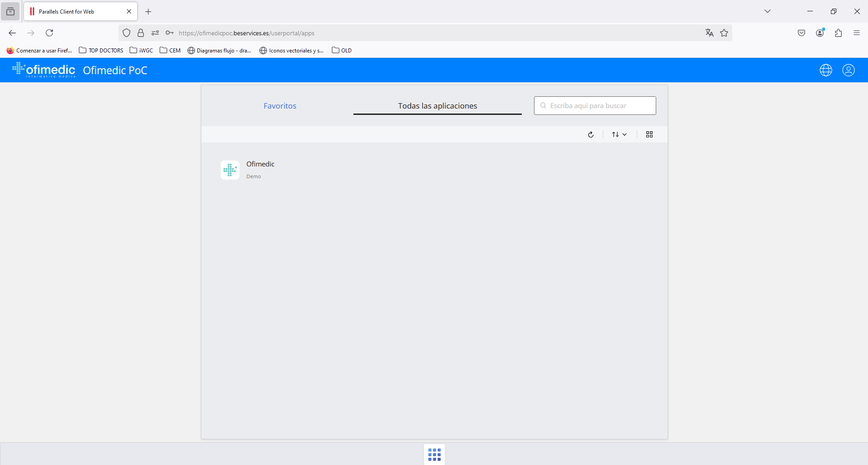Open site permissions icon in the address bar

coord(155,33)
